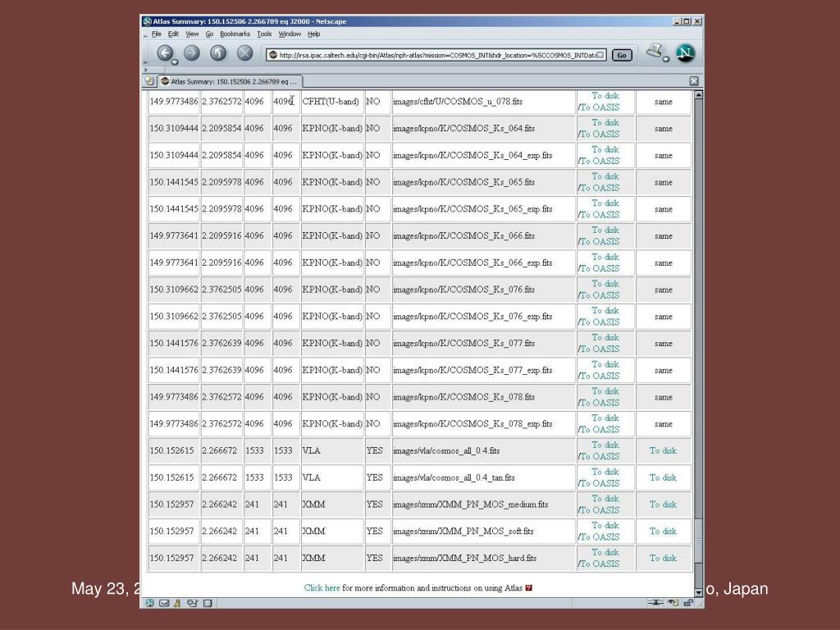Screen dimensions: 840x630
Task: Click images/kpno/K/COSMOS_Ks_078_exp.fits file name
Action: 472,424
